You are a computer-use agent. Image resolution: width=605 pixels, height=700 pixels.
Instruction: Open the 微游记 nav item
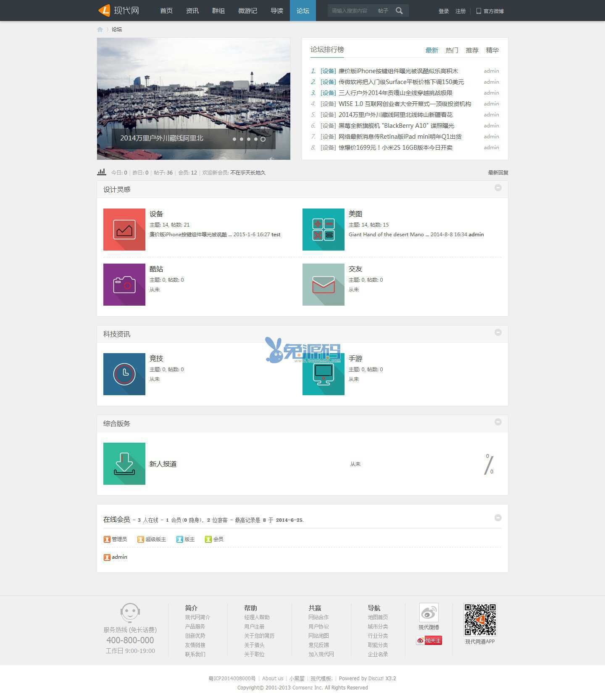[247, 11]
